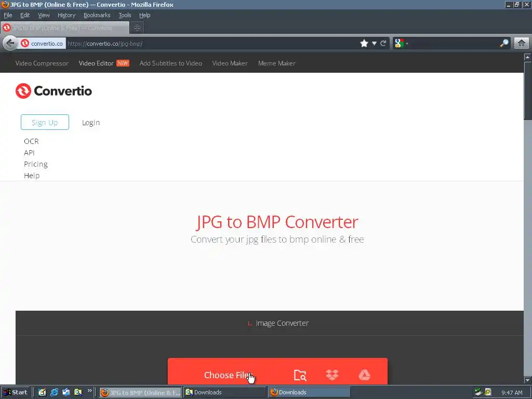Open a new tab with plus button
Viewport: 532px width, 399px height.
tap(137, 28)
